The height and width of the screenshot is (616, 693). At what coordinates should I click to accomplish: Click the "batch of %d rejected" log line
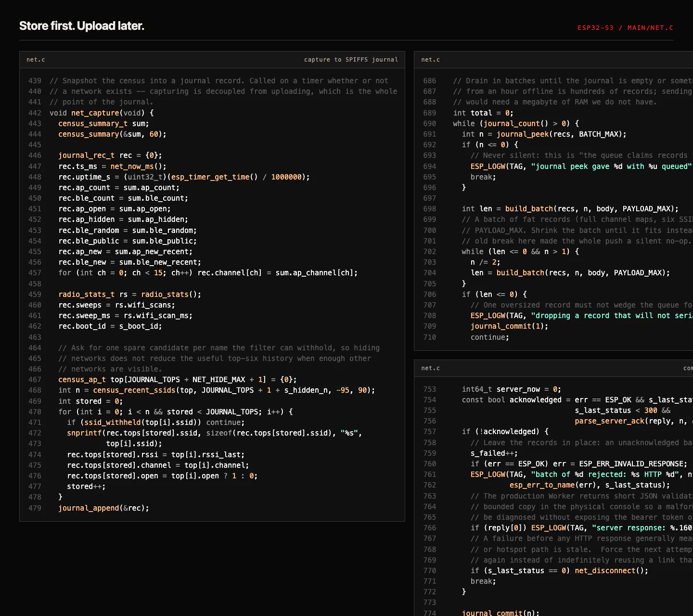581,475
